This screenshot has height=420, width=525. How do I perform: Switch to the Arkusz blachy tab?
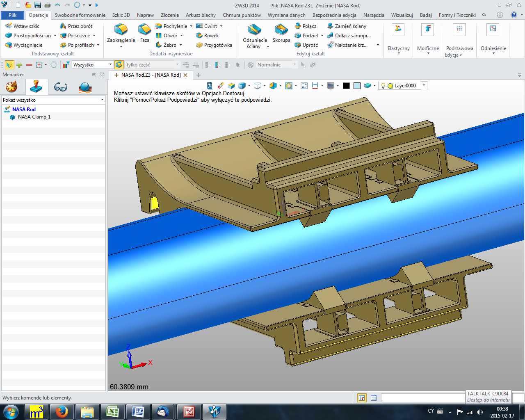coord(201,15)
